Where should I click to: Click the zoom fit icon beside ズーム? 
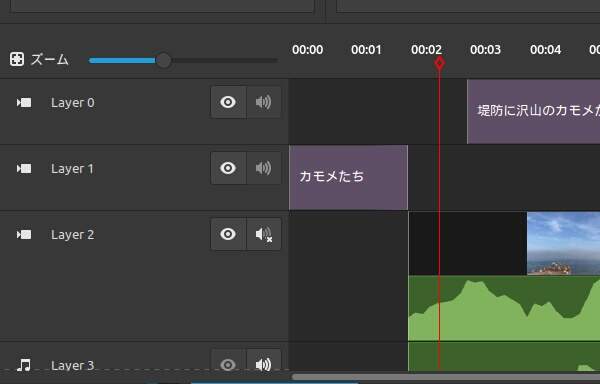[17, 59]
